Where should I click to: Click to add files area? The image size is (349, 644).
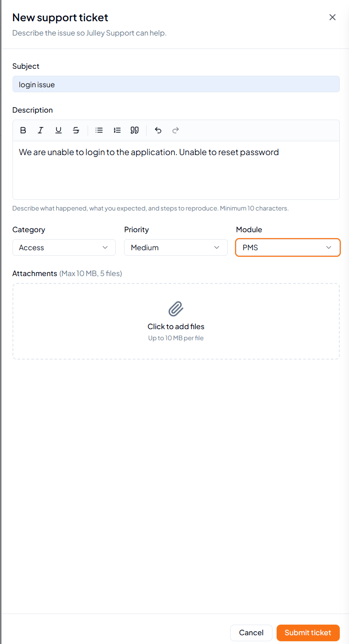click(x=176, y=321)
